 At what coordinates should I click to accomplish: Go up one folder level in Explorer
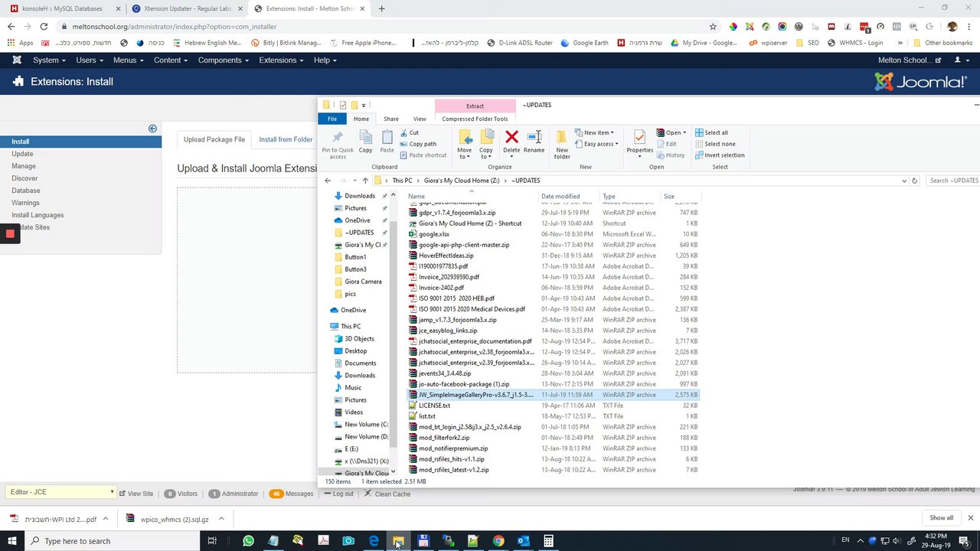click(365, 181)
